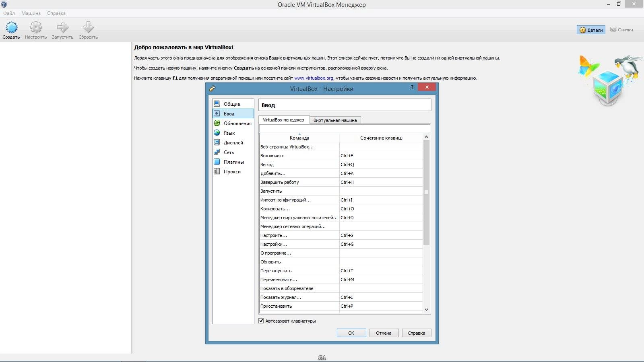Click the Отмена button
The width and height of the screenshot is (644, 362).
point(384,333)
